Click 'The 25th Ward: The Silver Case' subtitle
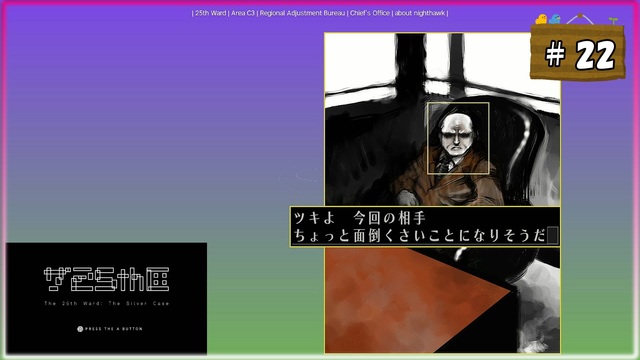This screenshot has height=360, width=640. tap(107, 303)
